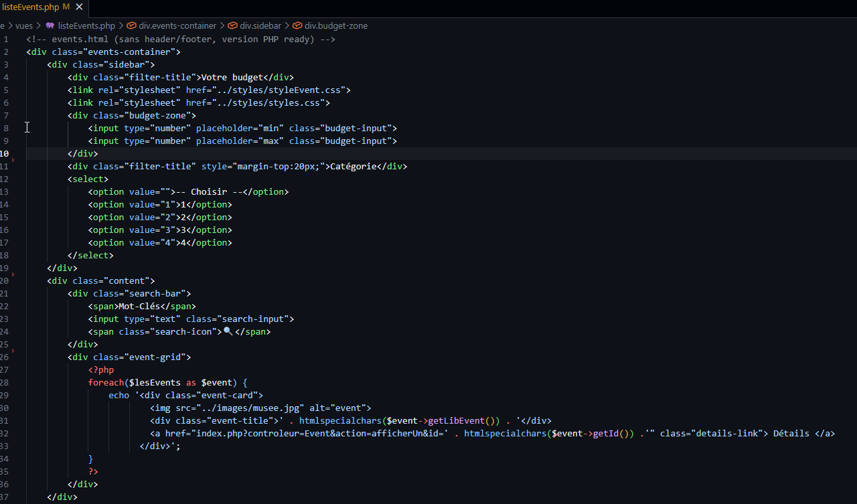Click cube icon beside div.sidebar breadcrumb
Screen dimensions: 857x504
click(232, 26)
